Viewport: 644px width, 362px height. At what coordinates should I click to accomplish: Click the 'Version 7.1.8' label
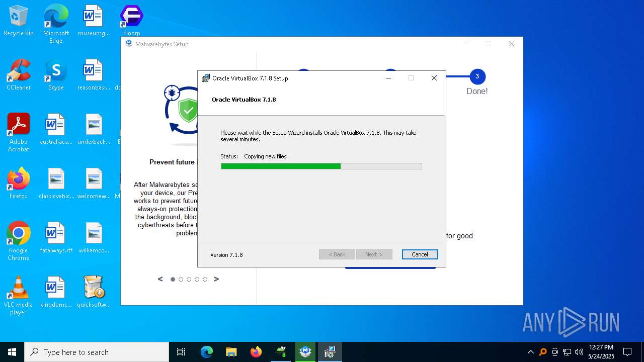226,255
